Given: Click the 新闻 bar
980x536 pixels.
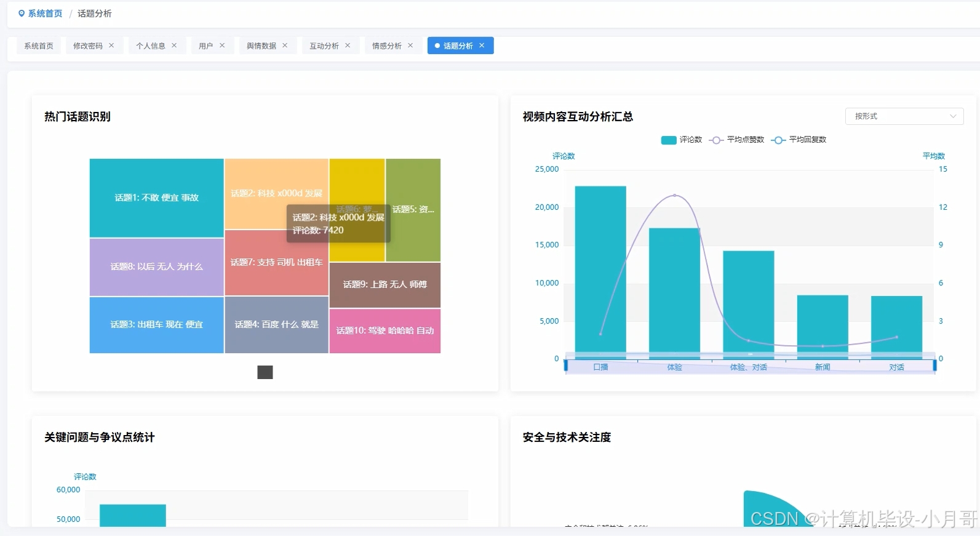Looking at the screenshot, I should (x=823, y=327).
